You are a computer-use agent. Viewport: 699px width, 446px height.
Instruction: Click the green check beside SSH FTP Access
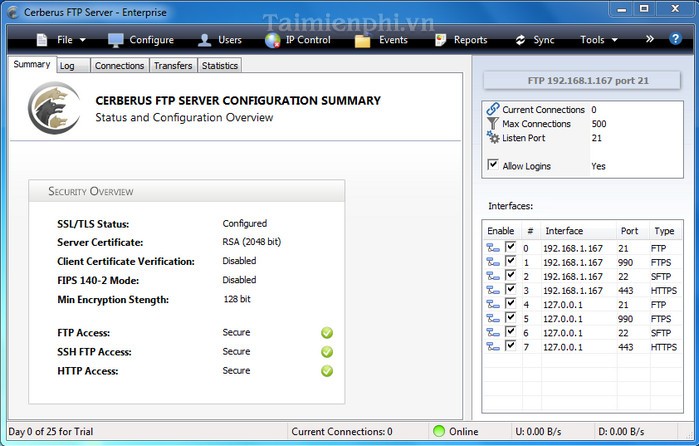327,352
